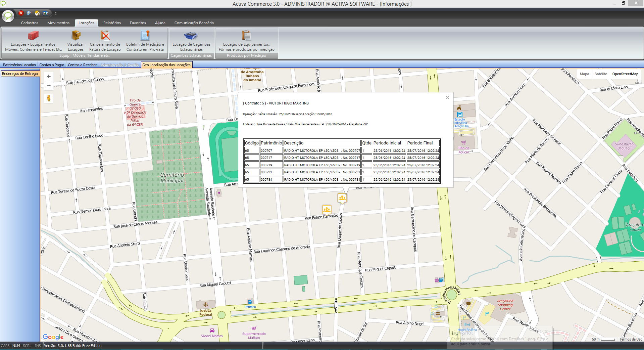Open the green speech bubble application menu
Viewport: 644px width, 350px height.
[x=8, y=16]
